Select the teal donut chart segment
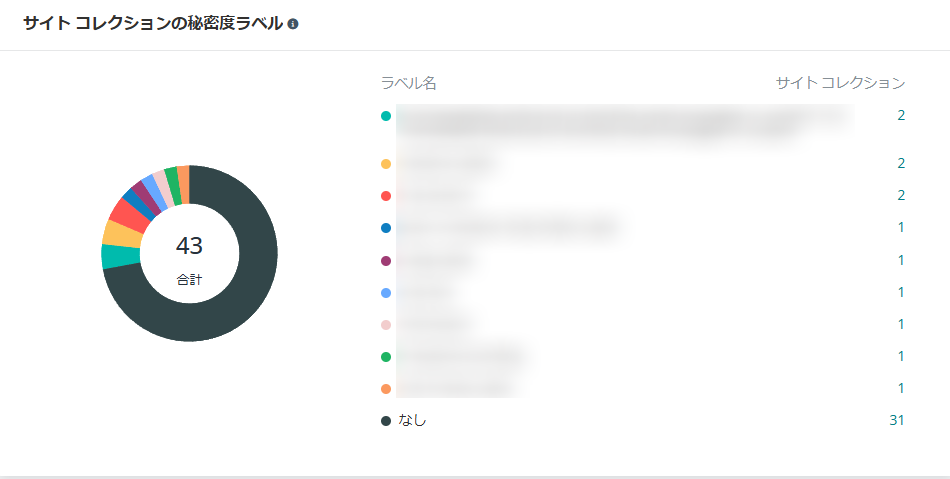Screen dimensions: 950x479 click(120, 256)
